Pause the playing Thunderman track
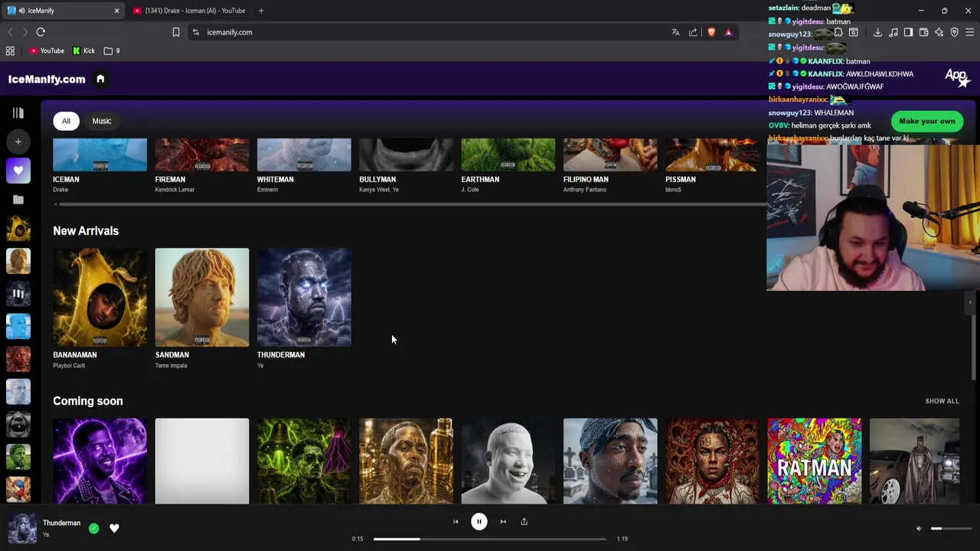This screenshot has height=551, width=980. click(479, 522)
